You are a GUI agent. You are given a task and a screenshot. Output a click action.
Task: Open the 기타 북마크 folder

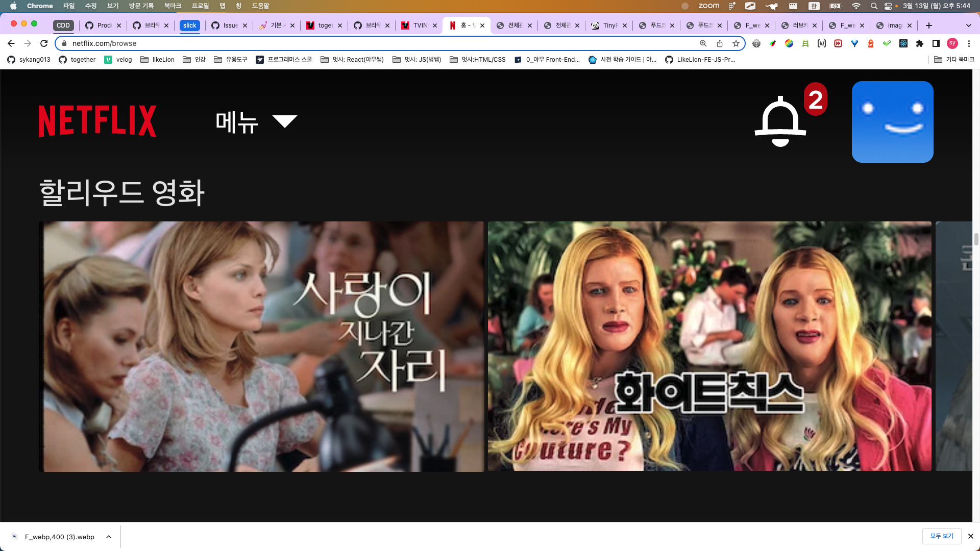954,60
